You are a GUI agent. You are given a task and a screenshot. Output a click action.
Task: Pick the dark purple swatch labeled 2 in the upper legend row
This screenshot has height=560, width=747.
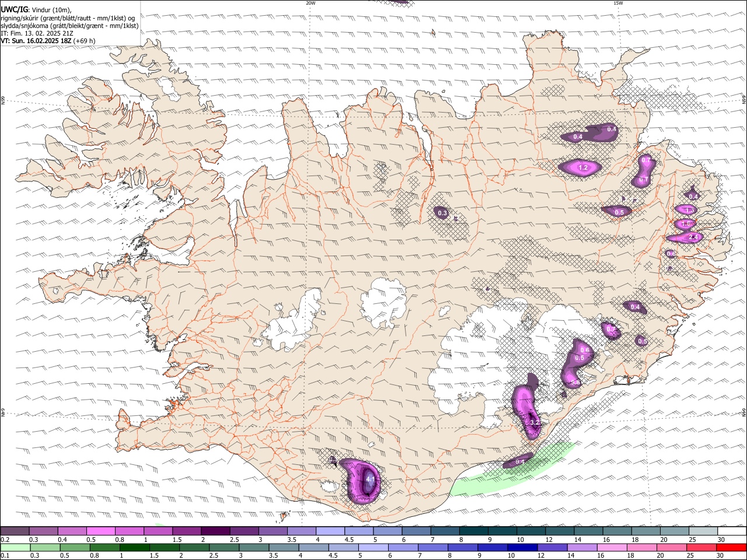(215, 531)
